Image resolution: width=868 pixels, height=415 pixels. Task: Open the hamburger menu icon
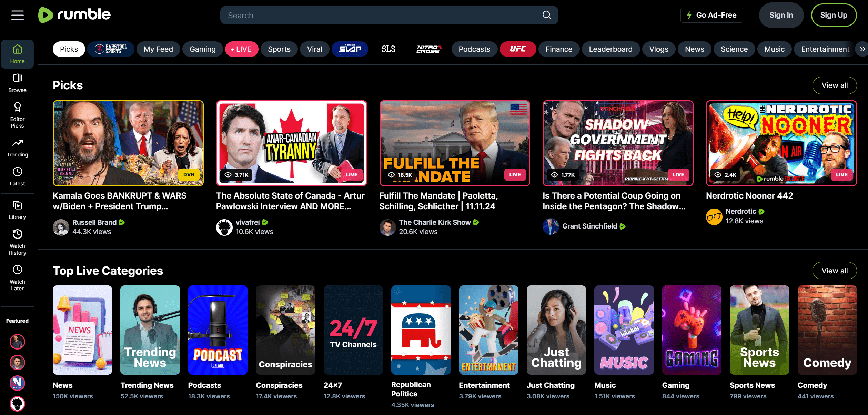click(17, 15)
